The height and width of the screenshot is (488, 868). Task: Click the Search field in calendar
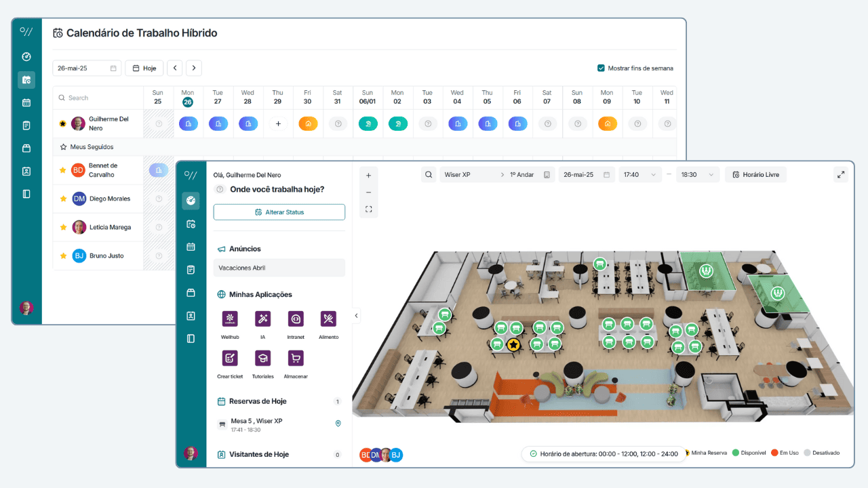[x=98, y=98]
